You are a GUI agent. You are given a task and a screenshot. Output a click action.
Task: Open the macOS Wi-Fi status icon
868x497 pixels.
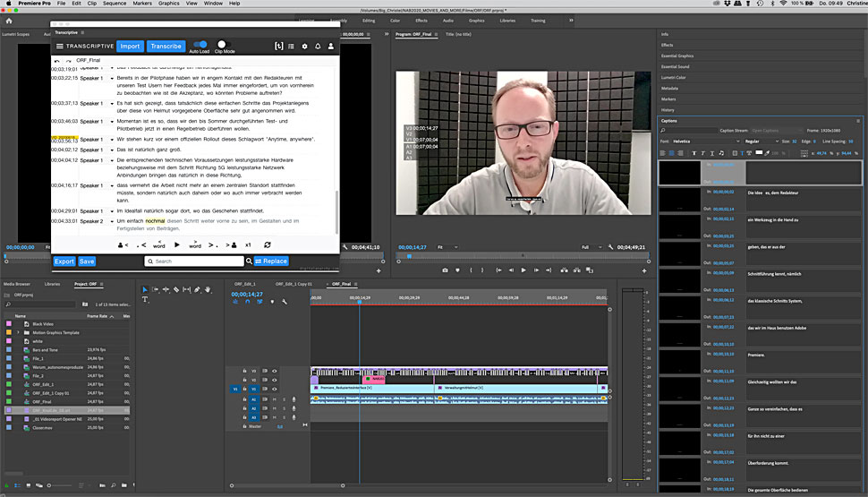click(x=783, y=4)
